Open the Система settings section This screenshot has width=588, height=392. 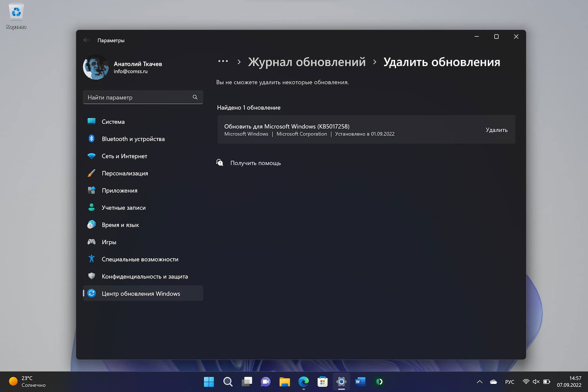pos(143,122)
